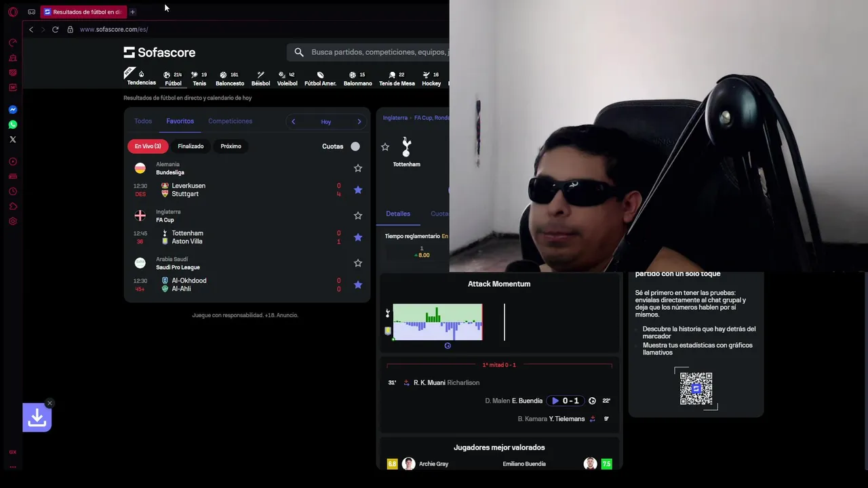The image size is (868, 488).
Task: Switch to the Competiciones tab
Action: (x=230, y=121)
